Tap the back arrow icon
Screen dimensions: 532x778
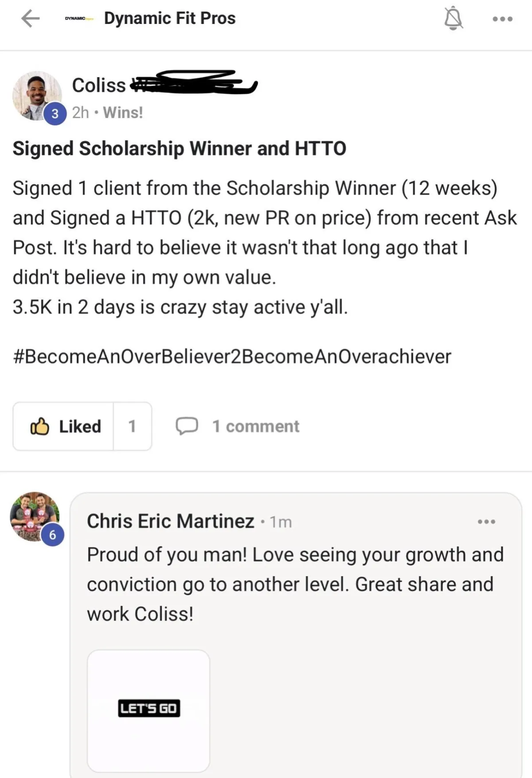coord(30,19)
